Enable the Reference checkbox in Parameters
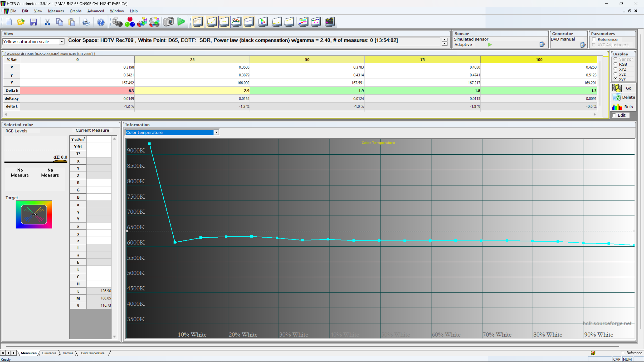The width and height of the screenshot is (644, 362). 594,39
